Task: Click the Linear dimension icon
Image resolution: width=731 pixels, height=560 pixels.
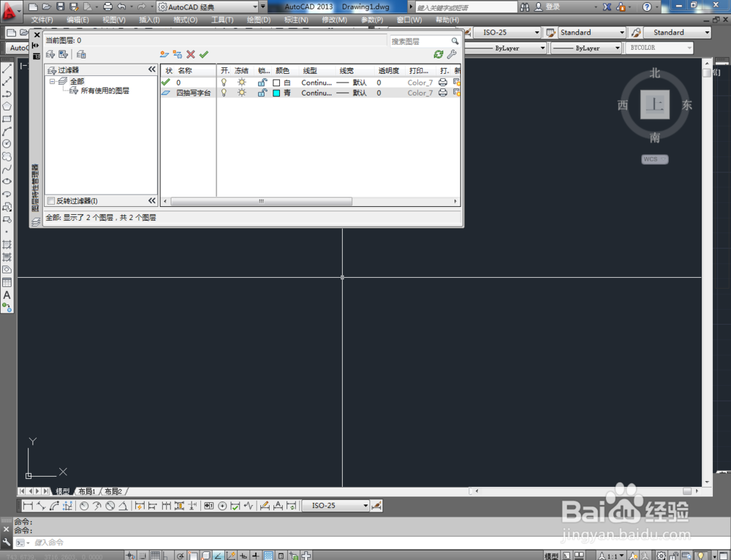Action: pyautogui.click(x=28, y=506)
